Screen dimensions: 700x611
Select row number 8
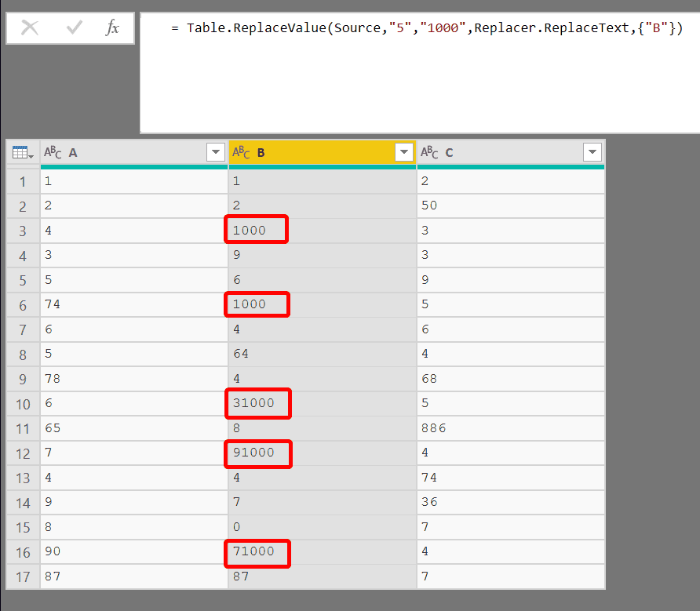24,355
